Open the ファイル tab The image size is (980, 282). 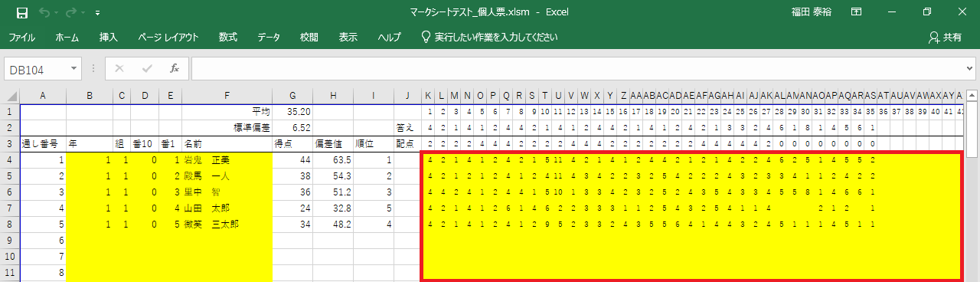pos(21,37)
